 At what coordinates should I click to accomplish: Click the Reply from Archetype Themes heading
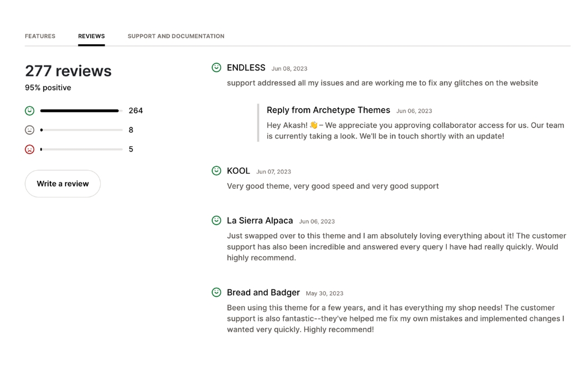pos(328,110)
